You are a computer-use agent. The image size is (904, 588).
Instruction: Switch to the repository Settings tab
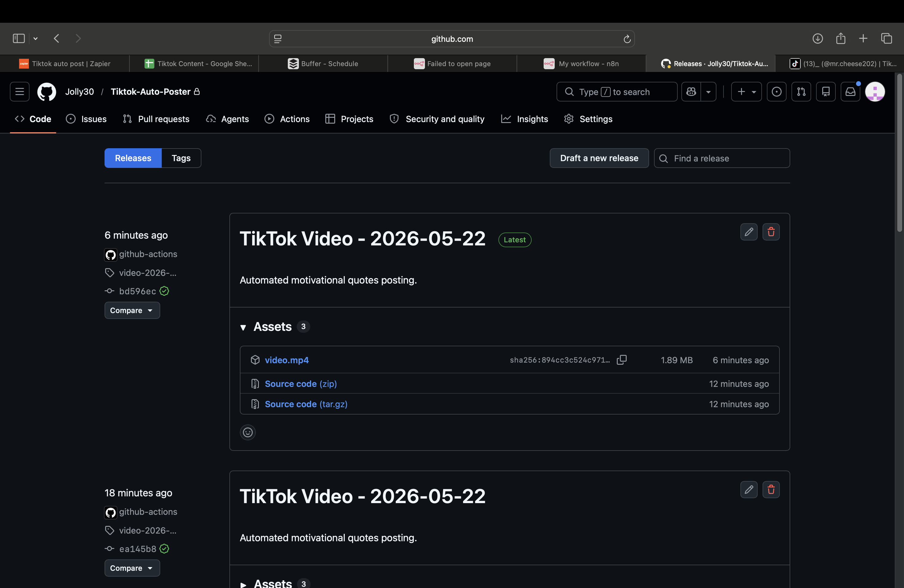pos(588,119)
